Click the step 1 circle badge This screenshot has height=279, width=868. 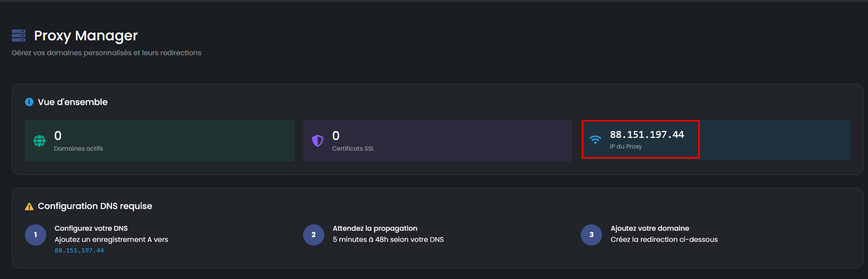(x=36, y=234)
